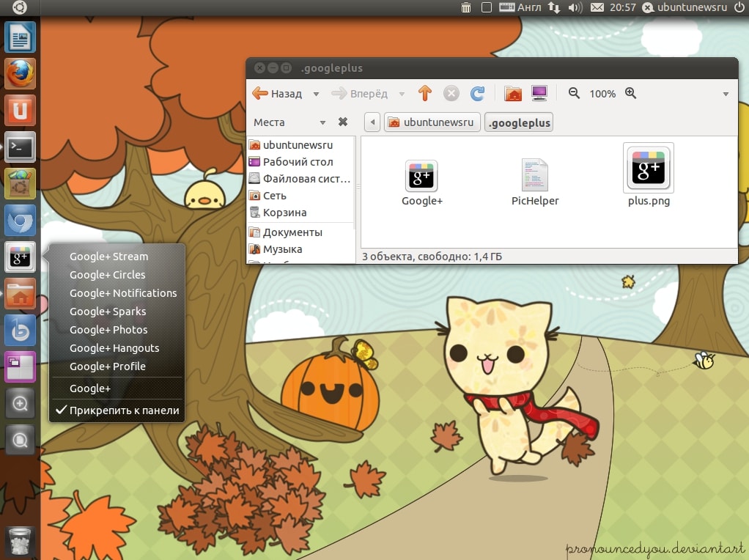Click the Stop loading button

(x=451, y=93)
